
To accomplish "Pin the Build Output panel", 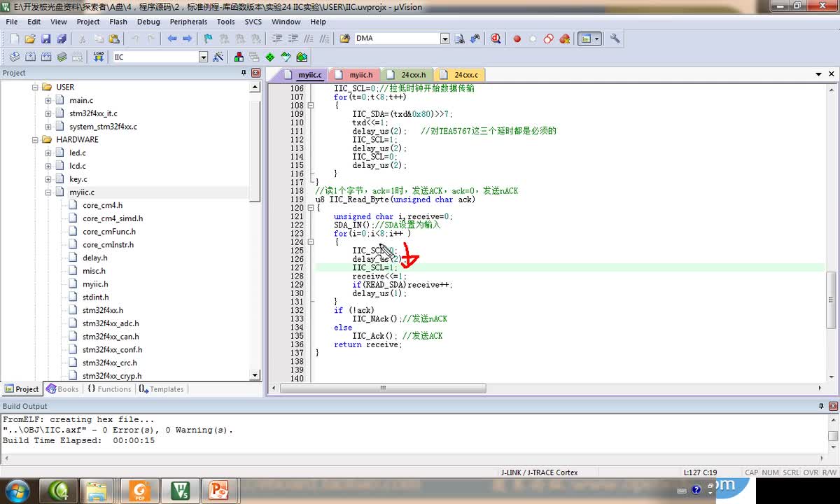I will [821, 406].
